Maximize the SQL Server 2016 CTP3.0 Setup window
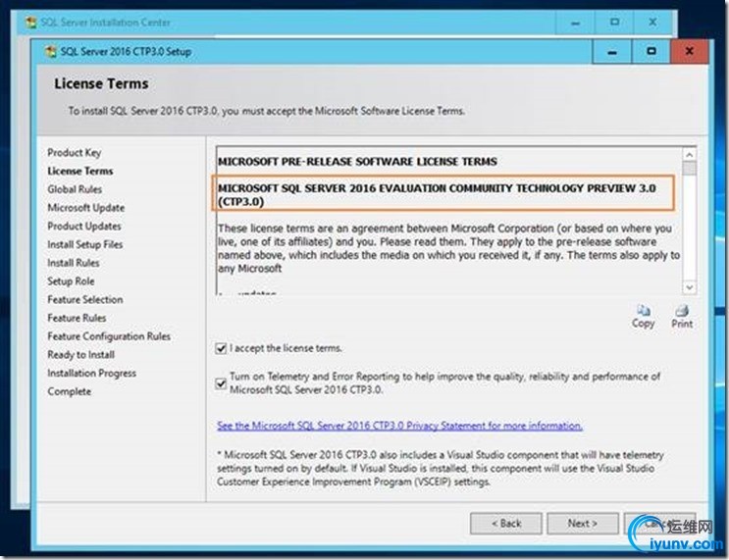The image size is (729, 560). 651,52
